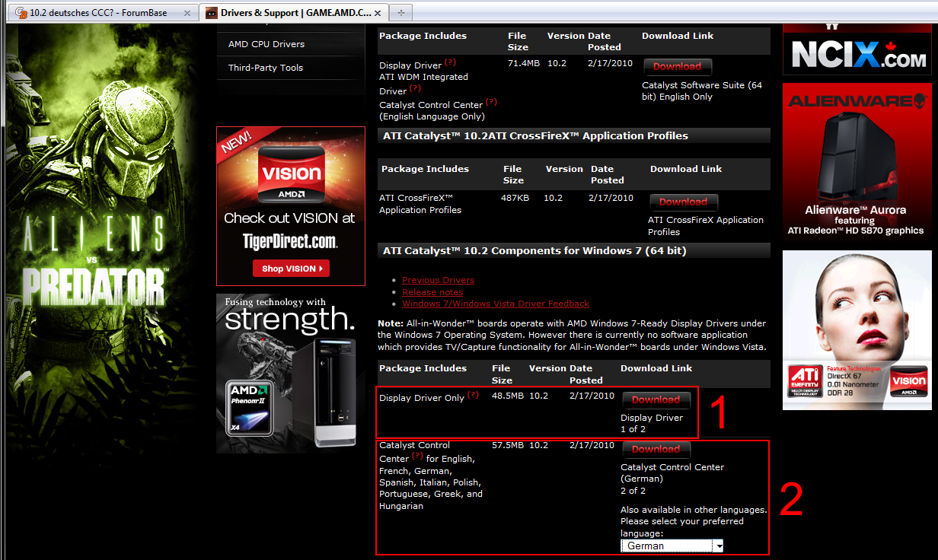Download Display Driver 1 of 2
The height and width of the screenshot is (560, 938).
656,399
